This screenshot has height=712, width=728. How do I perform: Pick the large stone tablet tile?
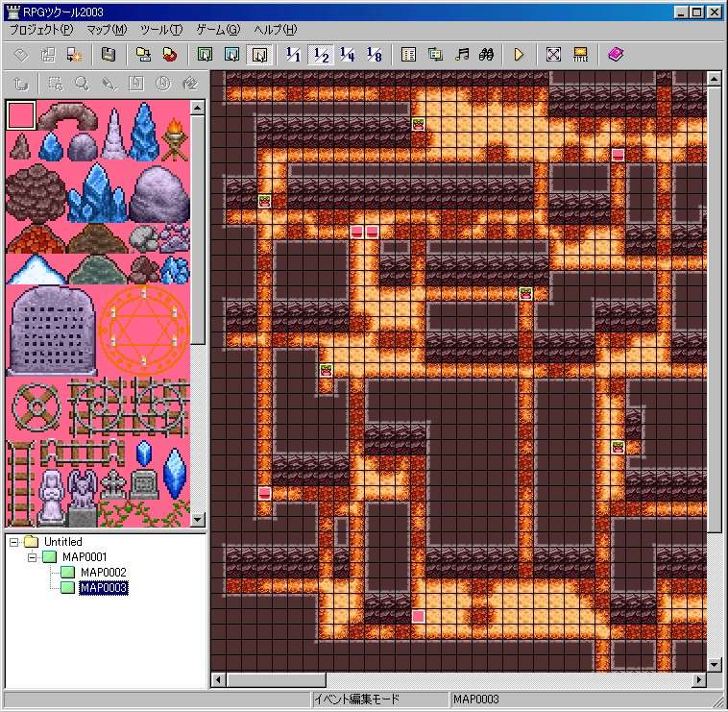point(52,331)
